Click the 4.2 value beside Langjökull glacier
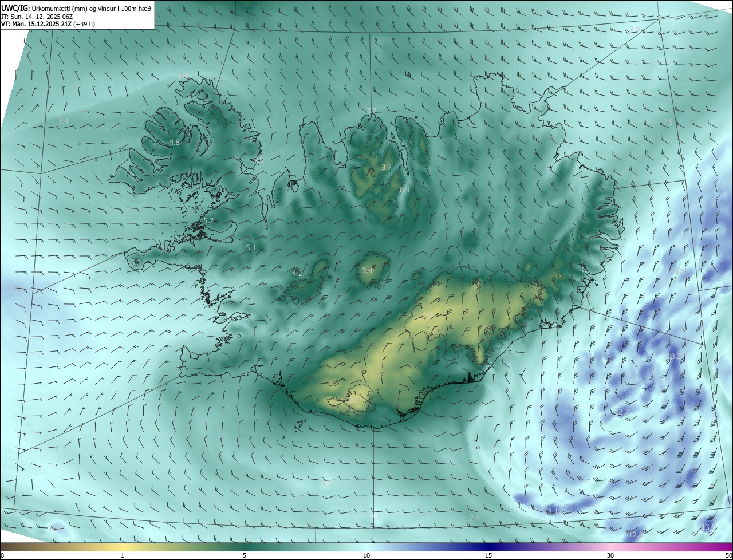Viewport: 733px width, 560px height. pyautogui.click(x=297, y=274)
